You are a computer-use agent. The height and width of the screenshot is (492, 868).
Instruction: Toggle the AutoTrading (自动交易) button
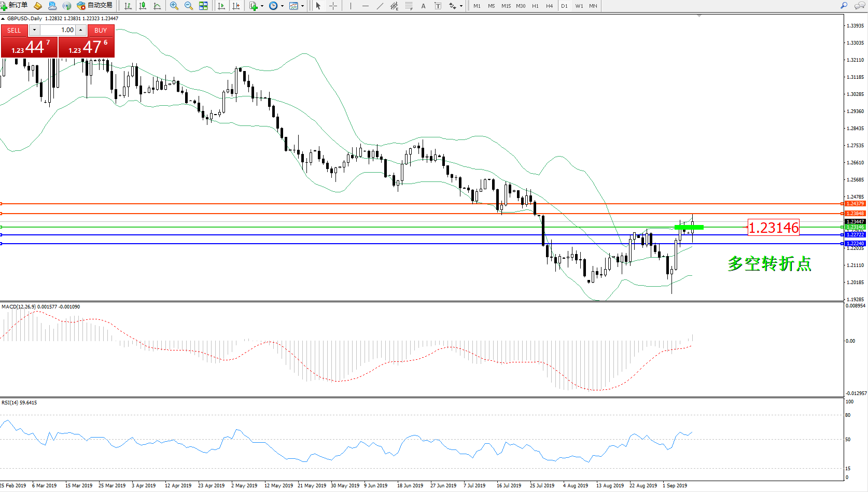tap(94, 6)
